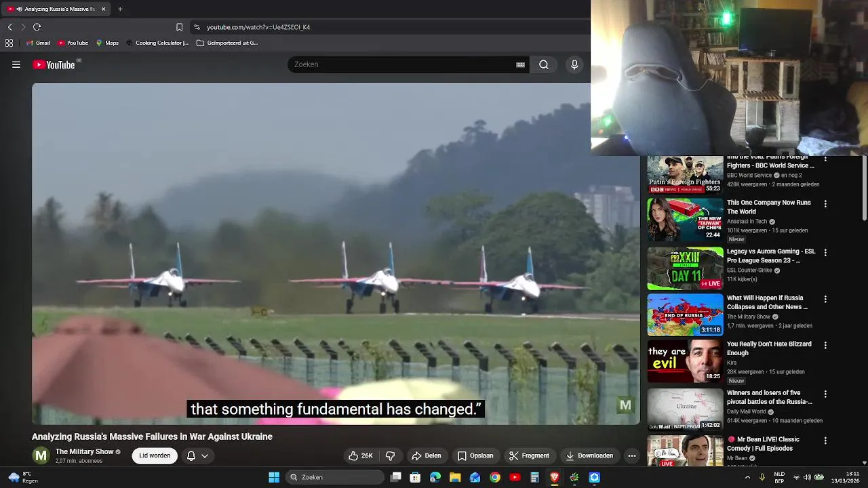868x488 pixels.
Task: Open 'End of Russia' 3:11:18 video thumbnail
Action: [685, 315]
